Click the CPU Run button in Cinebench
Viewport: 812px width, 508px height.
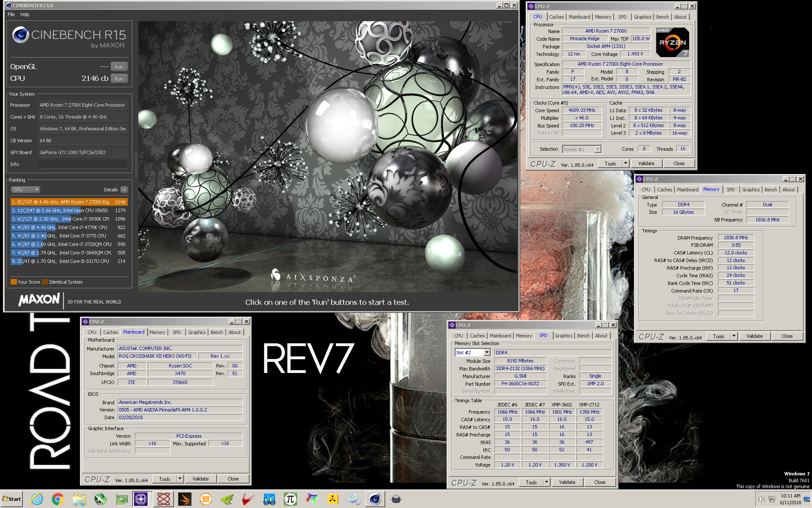pyautogui.click(x=119, y=78)
